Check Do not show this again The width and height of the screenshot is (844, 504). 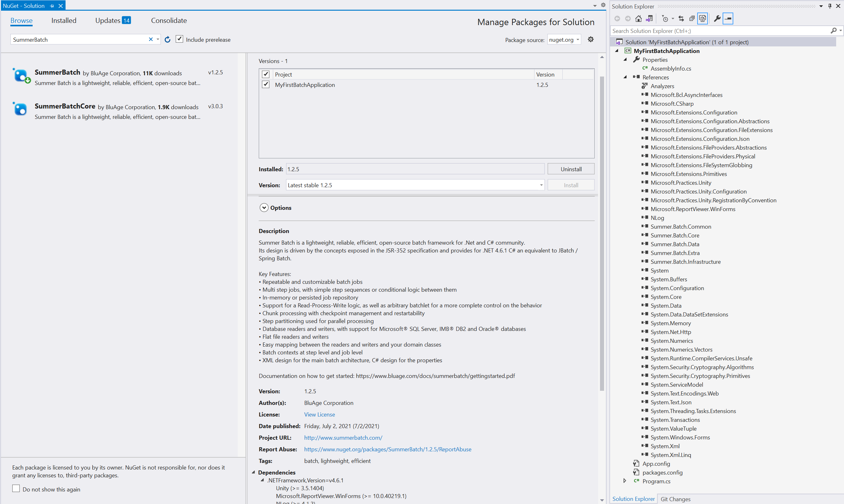pyautogui.click(x=16, y=488)
